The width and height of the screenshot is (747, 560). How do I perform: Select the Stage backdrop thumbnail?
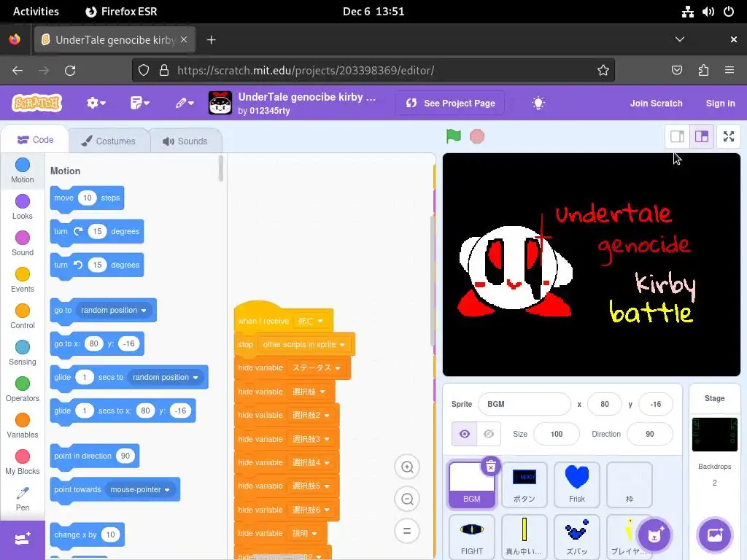point(715,435)
